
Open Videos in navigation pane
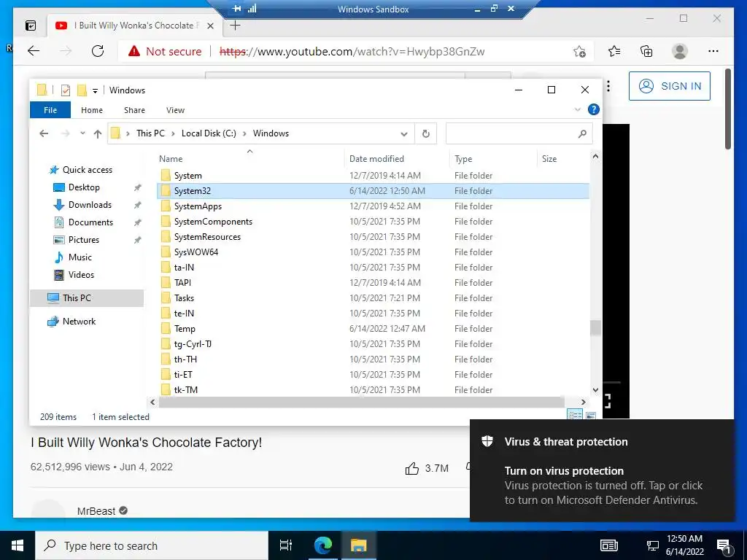point(81,275)
